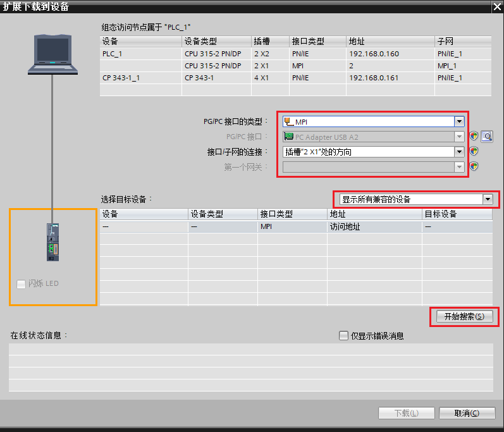This screenshot has width=504, height=432.
Task: Click the 子网 column header in top table
Action: click(x=463, y=42)
